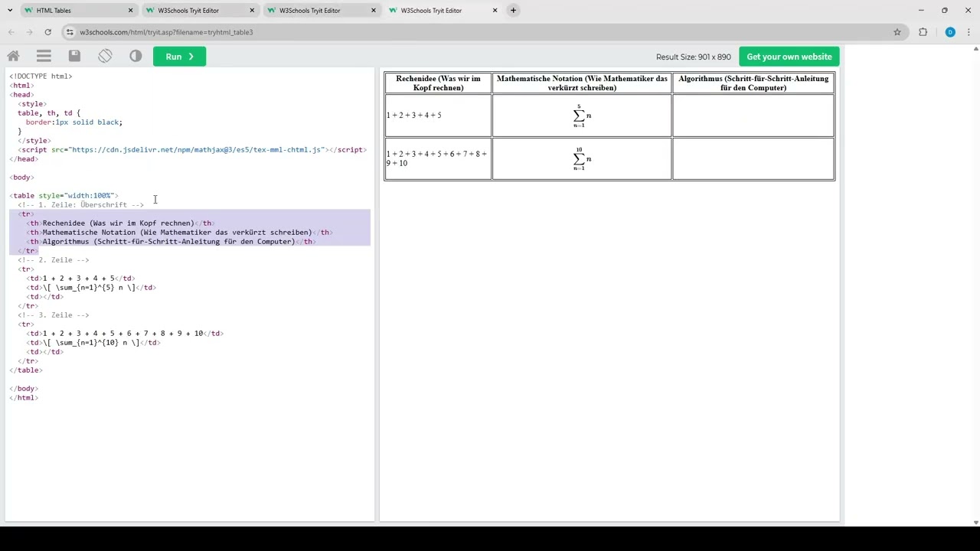980x551 pixels.
Task: Open the Chrome three-dot menu
Action: pos(969,32)
